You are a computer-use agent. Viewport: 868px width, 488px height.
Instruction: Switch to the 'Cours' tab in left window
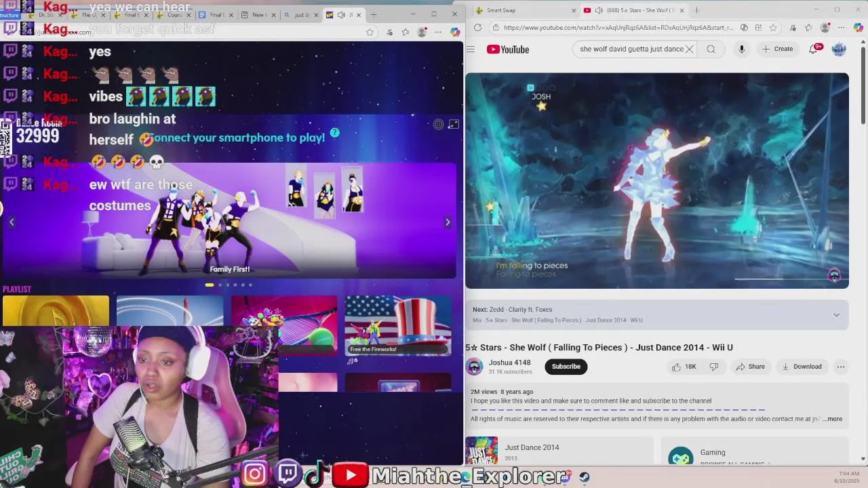[x=172, y=14]
